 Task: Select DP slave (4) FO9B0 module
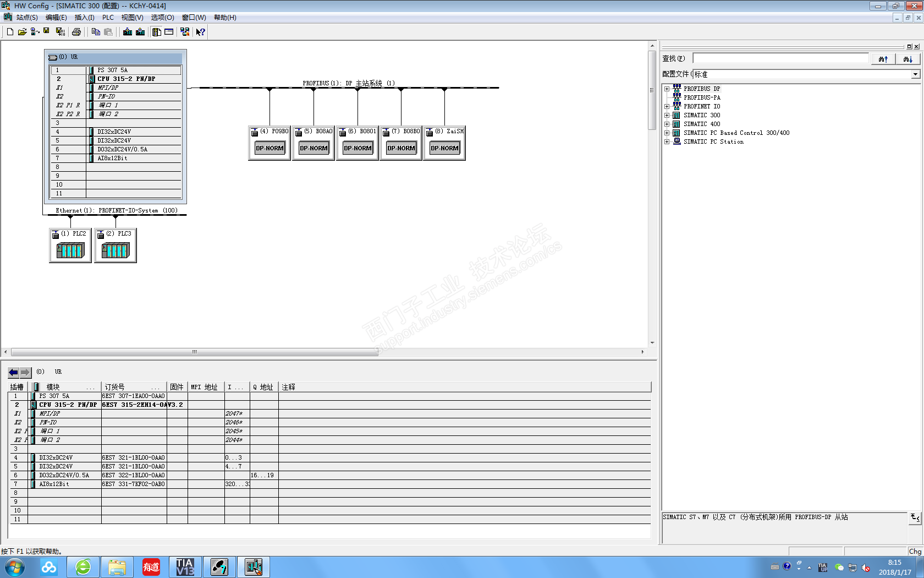269,143
